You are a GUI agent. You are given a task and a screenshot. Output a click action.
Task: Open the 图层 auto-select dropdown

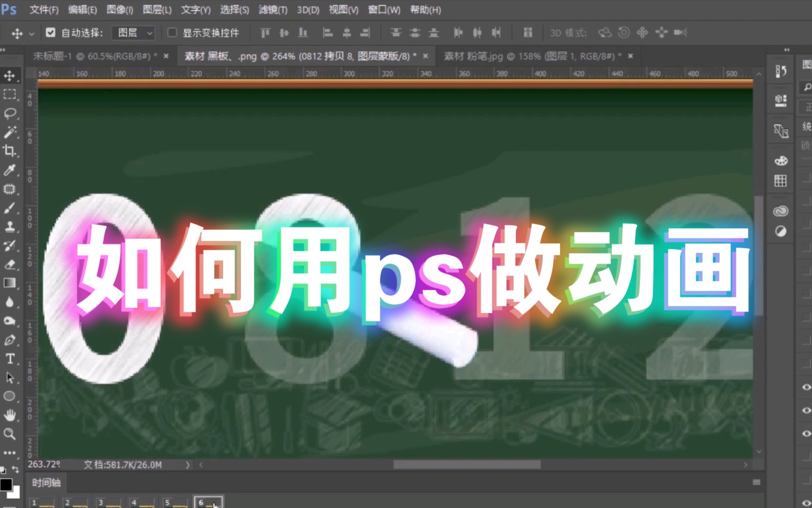[x=133, y=32]
